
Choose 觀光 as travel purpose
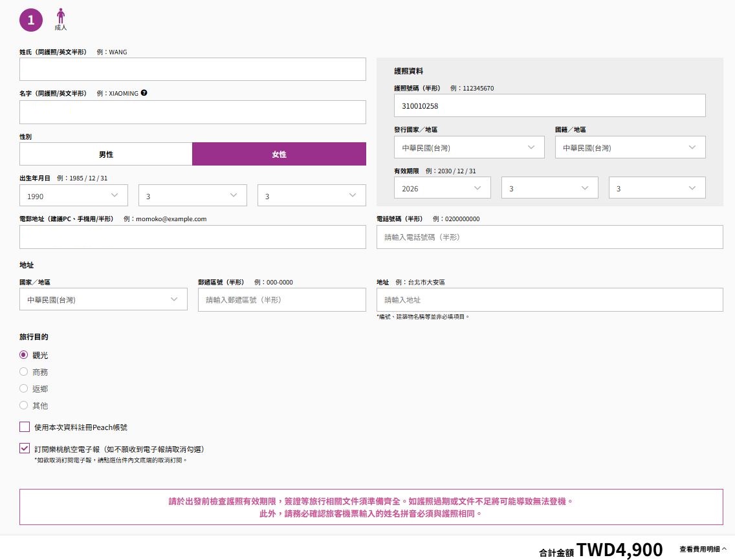coord(23,355)
